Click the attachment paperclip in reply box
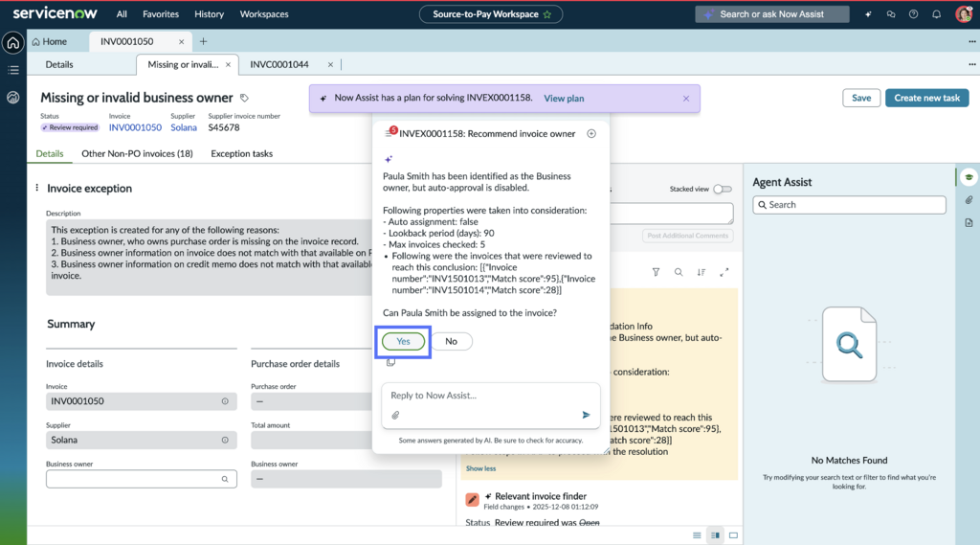Viewport: 980px width, 545px height. click(395, 415)
